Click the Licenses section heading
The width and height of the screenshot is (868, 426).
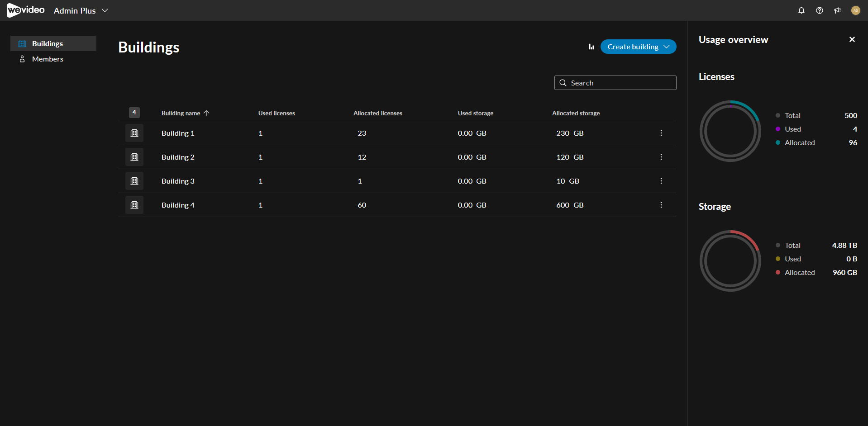[716, 76]
